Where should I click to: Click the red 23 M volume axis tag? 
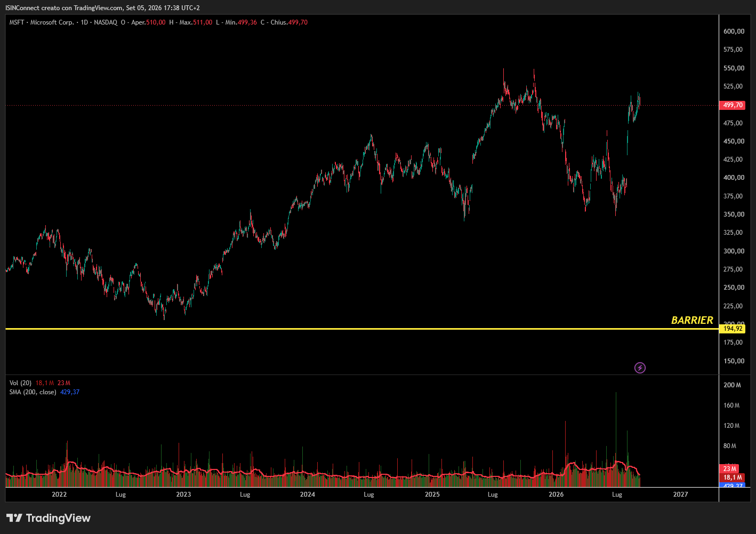pyautogui.click(x=730, y=469)
